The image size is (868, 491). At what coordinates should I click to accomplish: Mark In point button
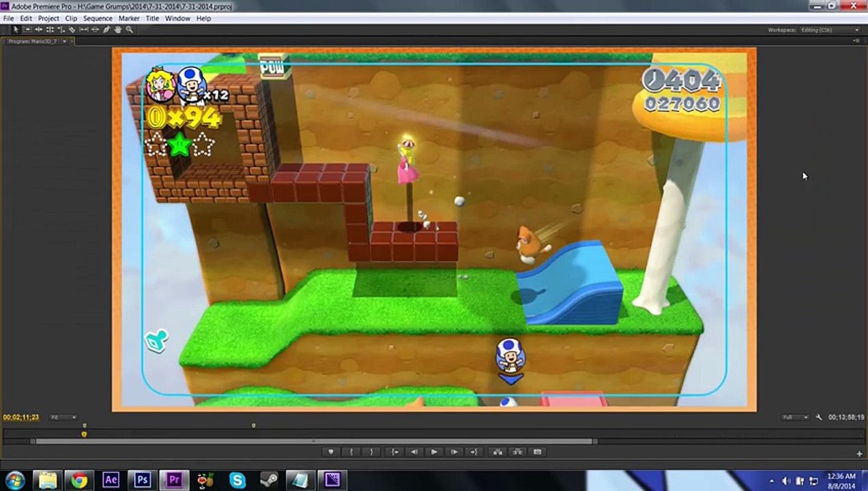(x=351, y=451)
